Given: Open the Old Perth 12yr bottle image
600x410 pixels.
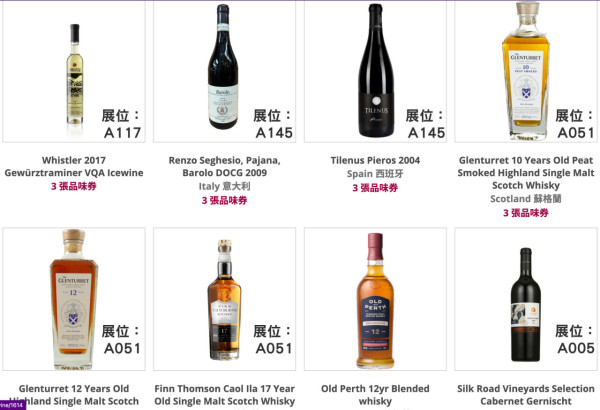Looking at the screenshot, I should [375, 299].
